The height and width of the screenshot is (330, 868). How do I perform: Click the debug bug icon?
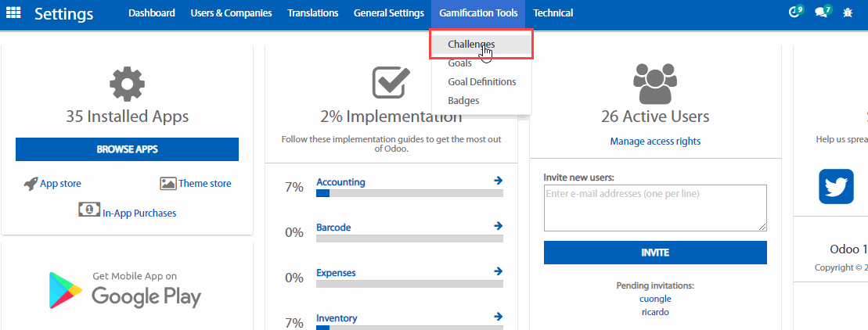click(x=848, y=13)
